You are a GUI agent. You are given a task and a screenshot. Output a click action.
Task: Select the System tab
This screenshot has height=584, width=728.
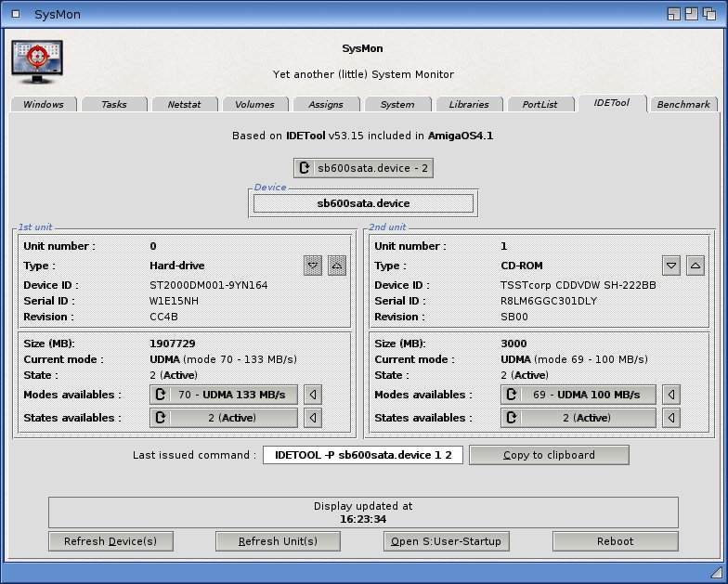pyautogui.click(x=397, y=104)
